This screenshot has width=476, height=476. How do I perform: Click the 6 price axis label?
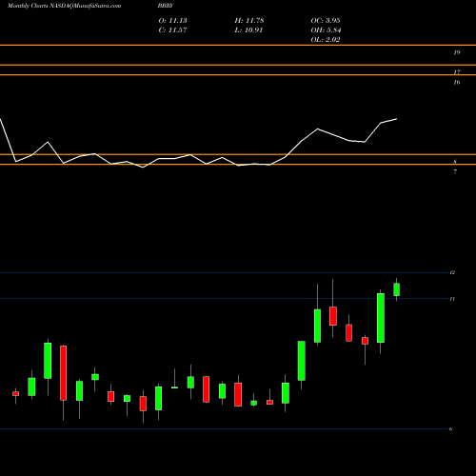click(x=450, y=429)
